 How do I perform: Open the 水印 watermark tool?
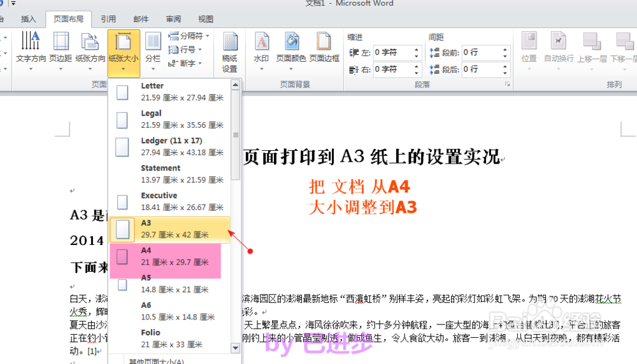[261, 52]
